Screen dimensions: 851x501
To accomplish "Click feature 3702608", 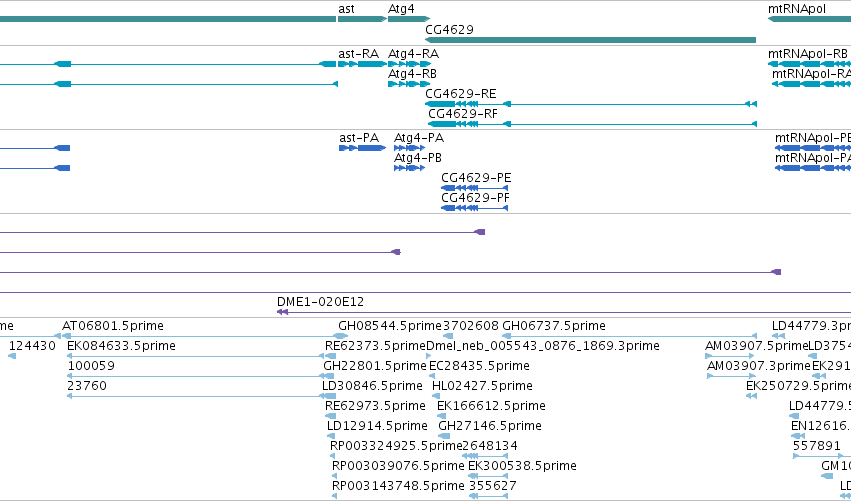I will click(x=449, y=337).
